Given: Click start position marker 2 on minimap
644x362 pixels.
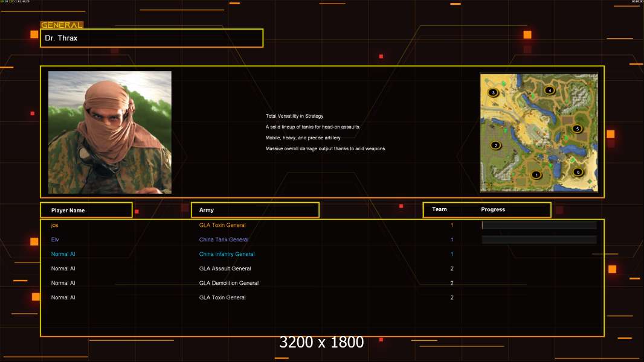Looking at the screenshot, I should tap(496, 145).
